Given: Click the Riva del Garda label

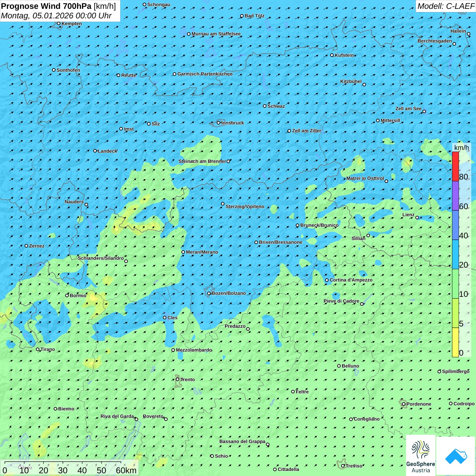Looking at the screenshot, I should tap(117, 416).
